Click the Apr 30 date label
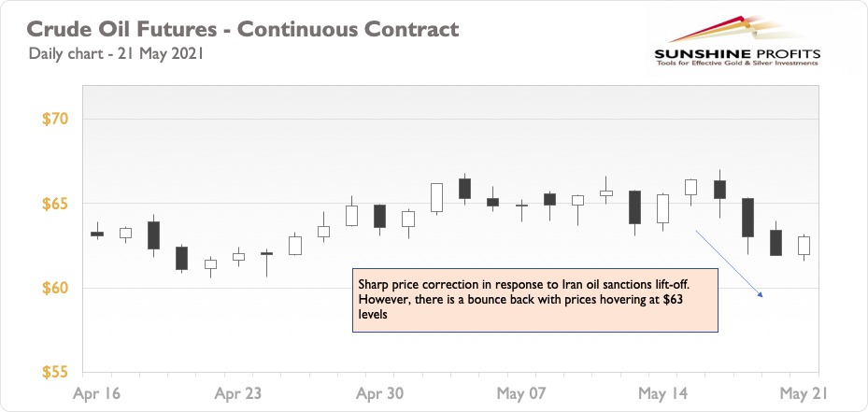 pyautogui.click(x=379, y=393)
